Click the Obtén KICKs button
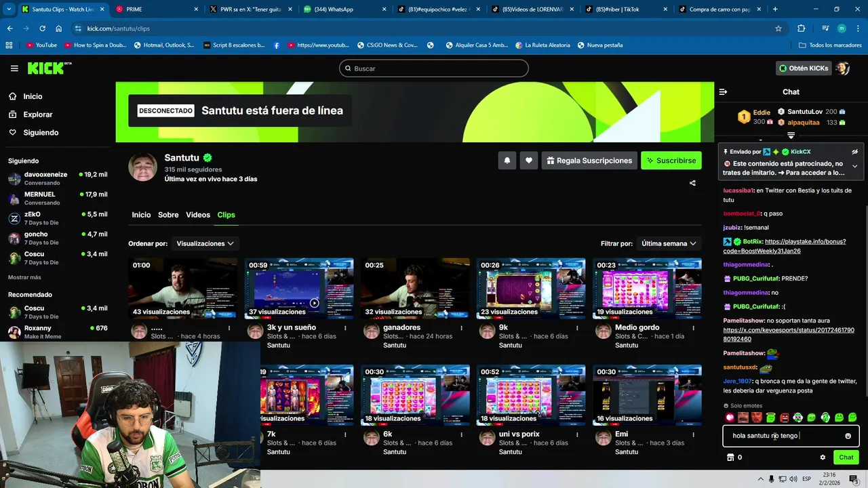 click(x=804, y=68)
